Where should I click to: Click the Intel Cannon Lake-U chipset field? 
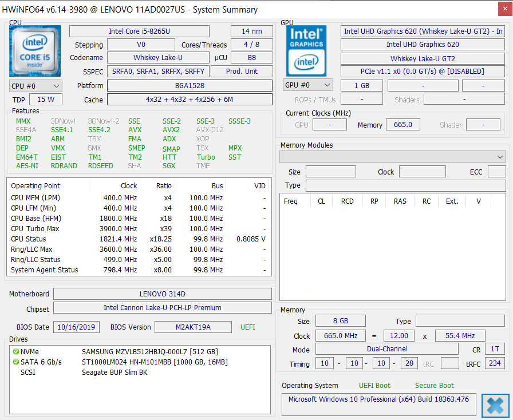(162, 308)
